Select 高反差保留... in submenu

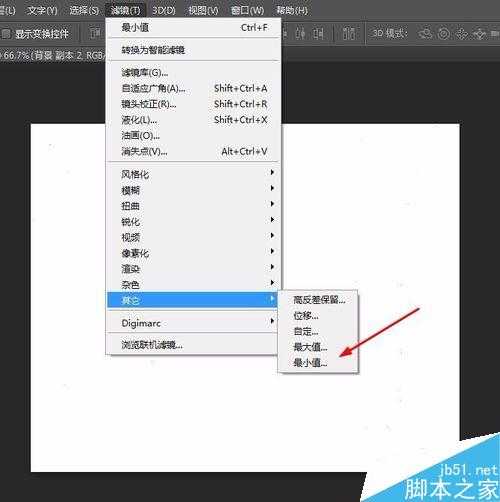point(318,300)
